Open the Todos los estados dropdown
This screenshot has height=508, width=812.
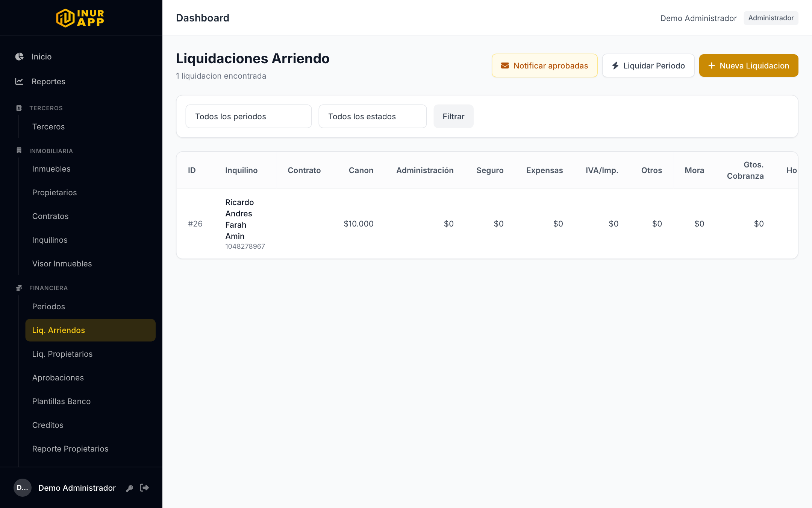pyautogui.click(x=373, y=116)
